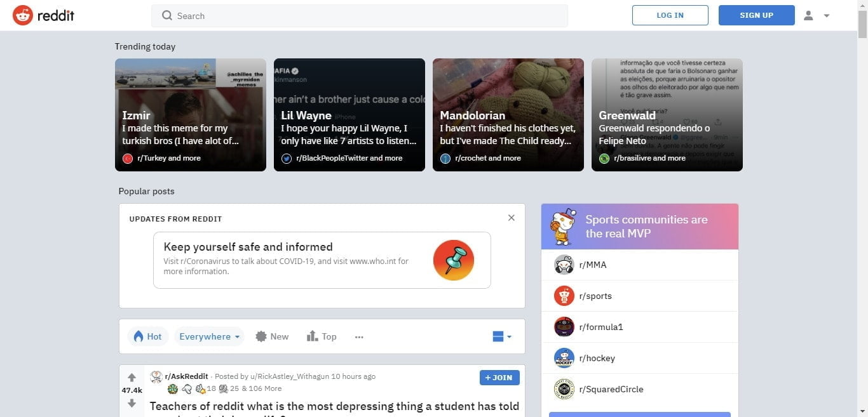Click the r/hockey community avatar icon
This screenshot has height=417, width=868.
(x=564, y=358)
